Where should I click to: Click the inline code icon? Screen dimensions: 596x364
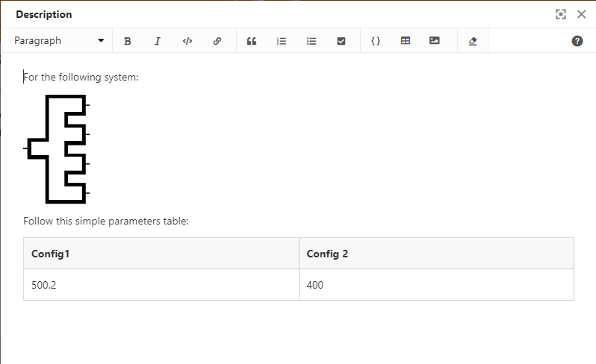[187, 41]
